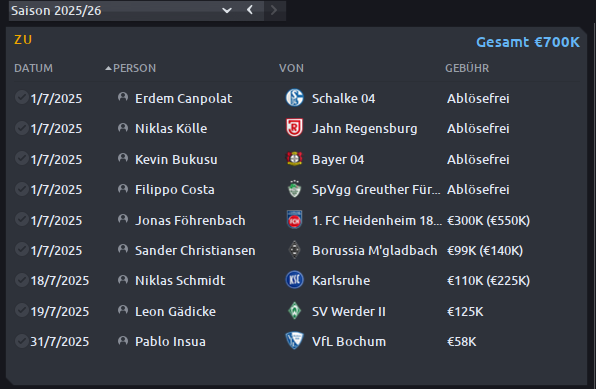Sort by the GEBÜHR column header

(x=467, y=68)
